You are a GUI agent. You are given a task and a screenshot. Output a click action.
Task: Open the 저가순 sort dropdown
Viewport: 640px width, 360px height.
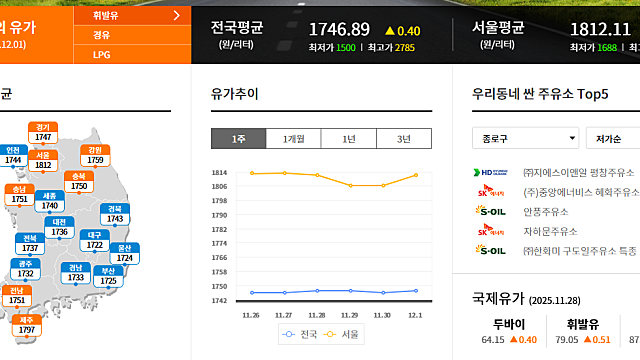613,138
